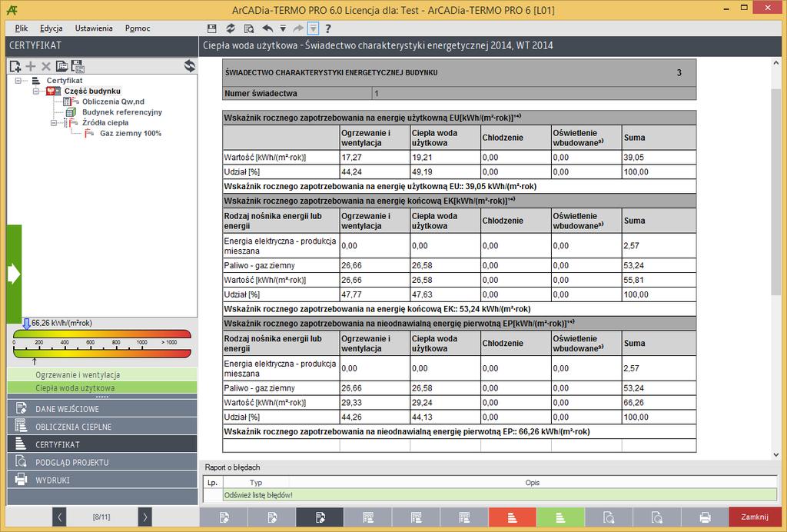
Task: Open PODGLĄD PROJEKTU section
Action: click(x=102, y=462)
